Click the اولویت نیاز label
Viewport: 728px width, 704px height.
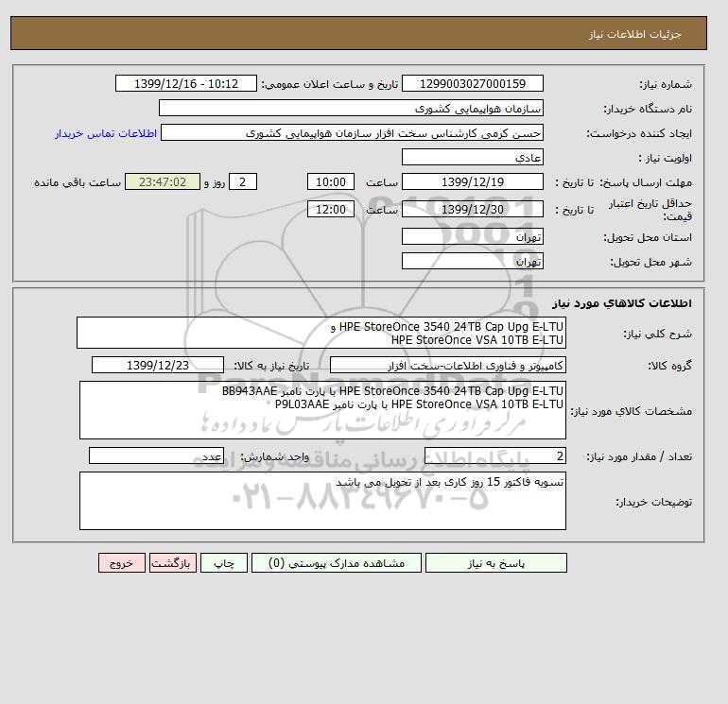pos(666,158)
